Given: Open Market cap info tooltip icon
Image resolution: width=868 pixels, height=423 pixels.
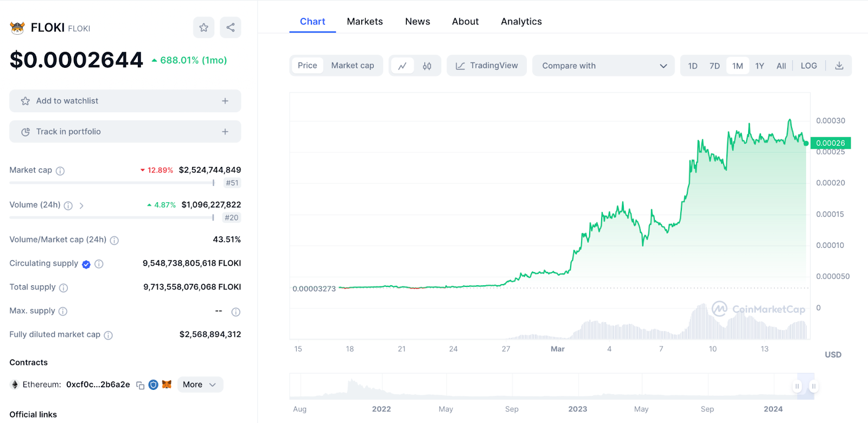Looking at the screenshot, I should [x=60, y=171].
